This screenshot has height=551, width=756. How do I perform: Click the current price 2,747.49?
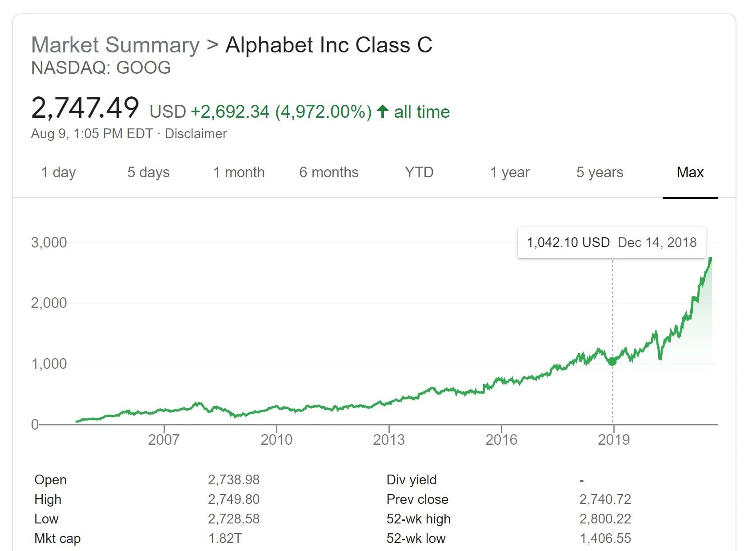[x=85, y=108]
